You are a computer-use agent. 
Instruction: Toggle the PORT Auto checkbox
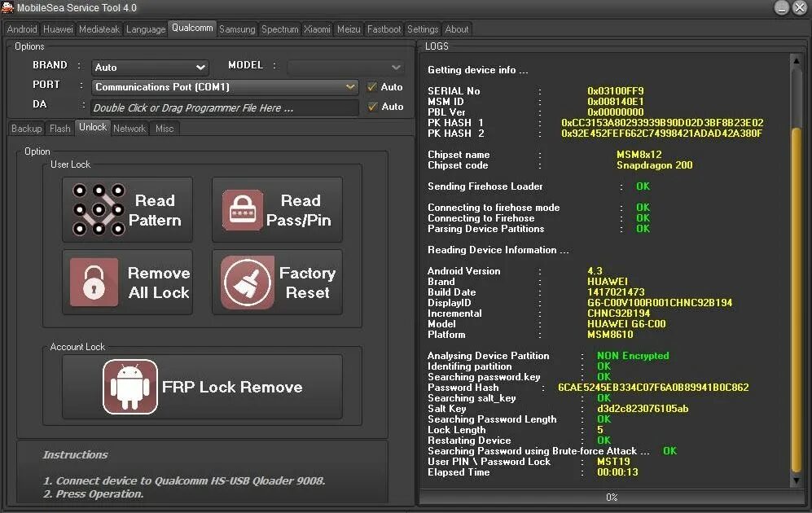371,87
